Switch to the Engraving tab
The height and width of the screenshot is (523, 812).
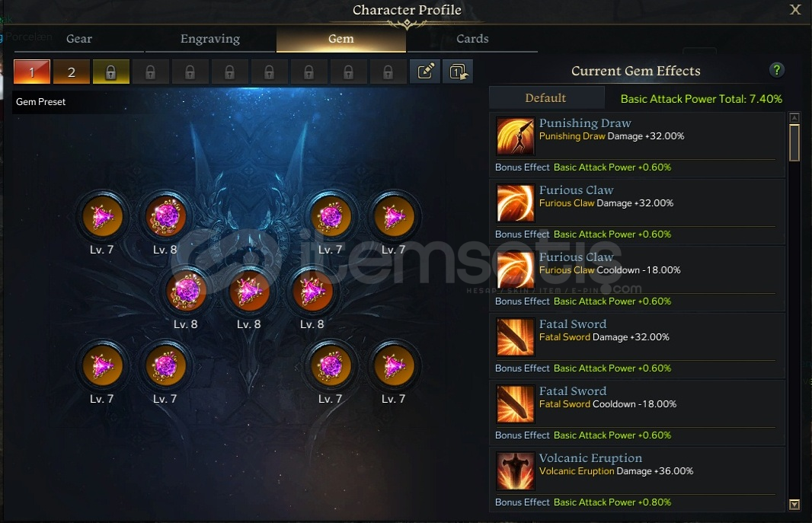tap(210, 39)
